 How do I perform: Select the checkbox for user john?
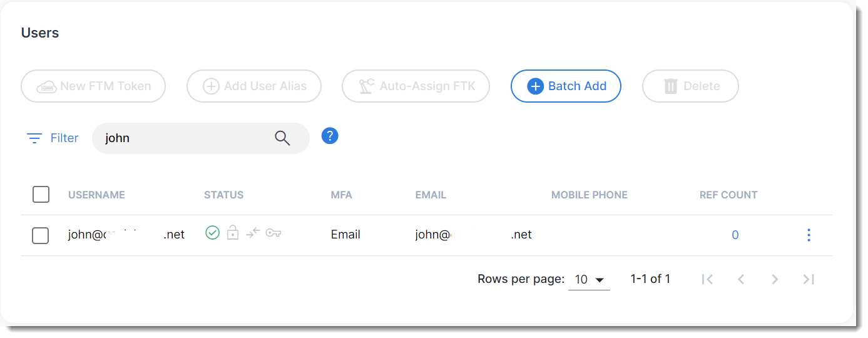tap(41, 235)
